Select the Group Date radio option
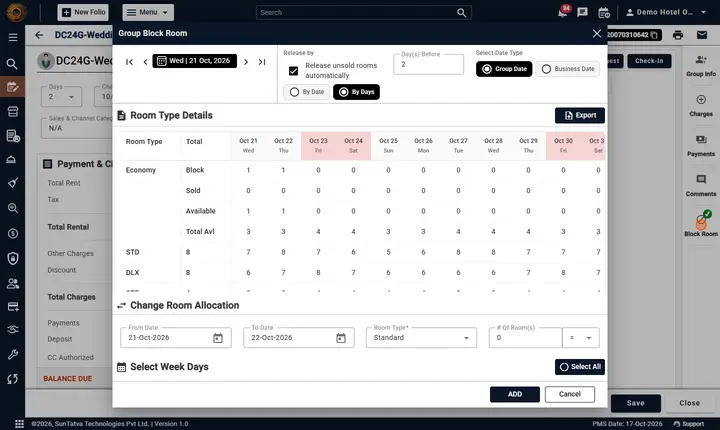 point(504,69)
